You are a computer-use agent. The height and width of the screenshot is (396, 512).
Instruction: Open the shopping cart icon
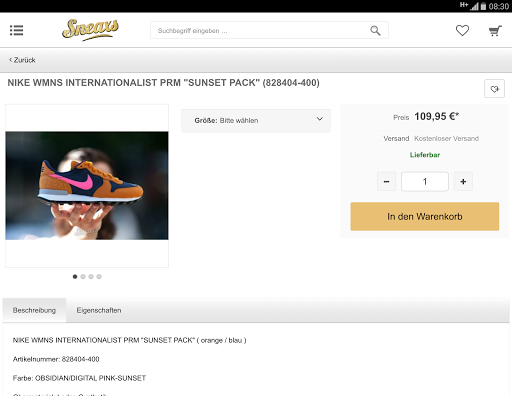point(495,31)
